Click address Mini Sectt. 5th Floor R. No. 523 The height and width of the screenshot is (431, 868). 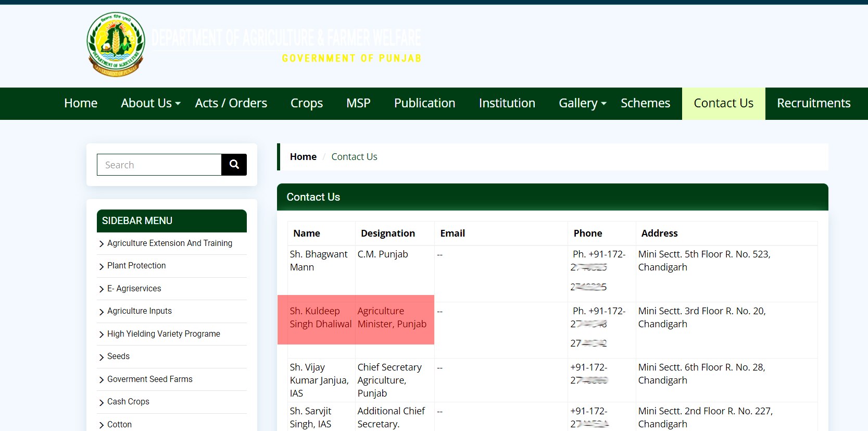pos(726,274)
